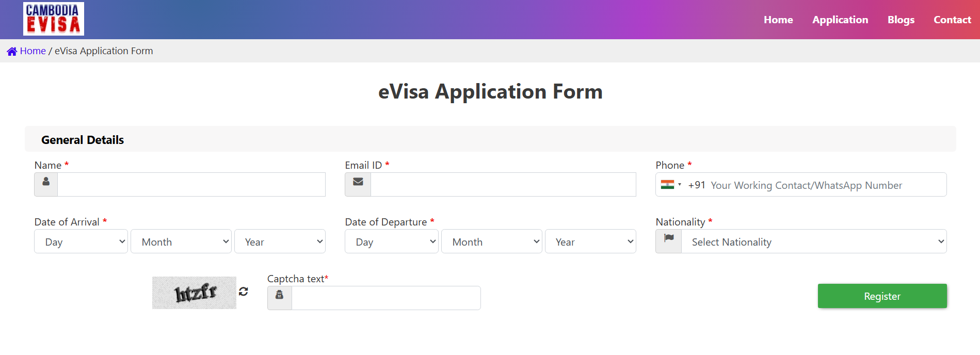Focus the Captcha text input field

(x=386, y=298)
